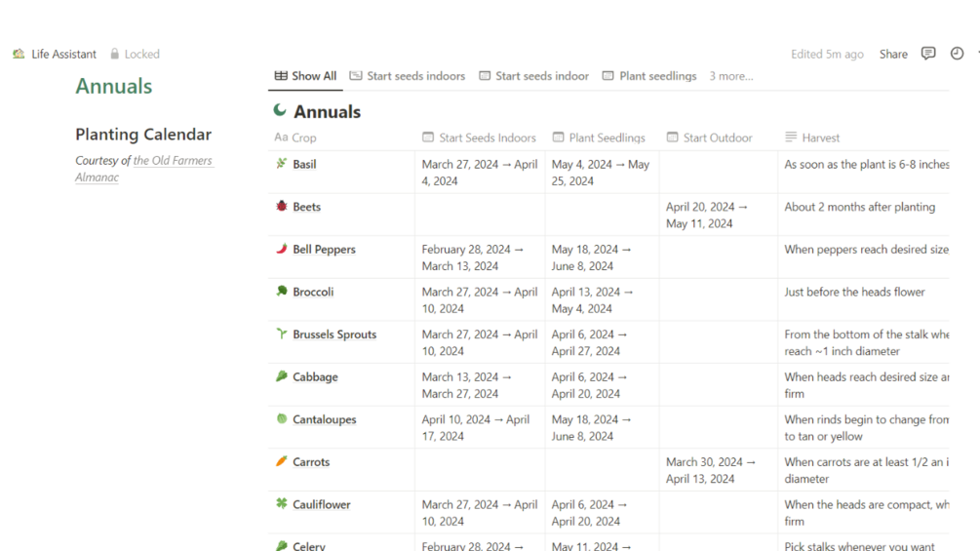The width and height of the screenshot is (980, 551).
Task: Open the comments panel icon
Action: coord(928,54)
